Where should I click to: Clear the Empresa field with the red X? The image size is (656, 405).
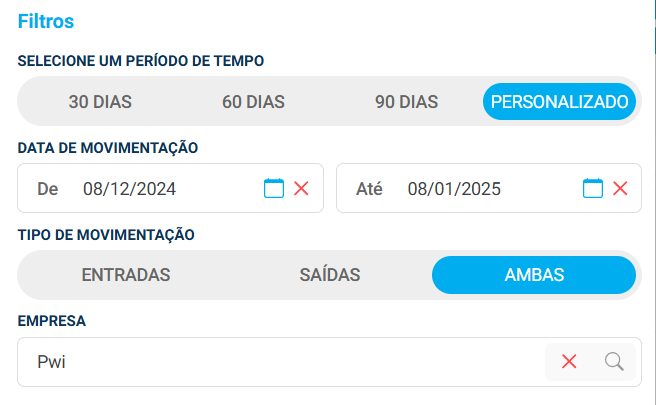click(x=569, y=362)
